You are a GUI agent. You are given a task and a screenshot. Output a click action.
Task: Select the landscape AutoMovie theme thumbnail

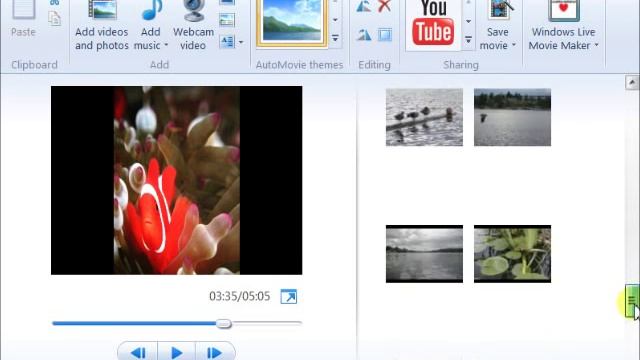tap(292, 22)
